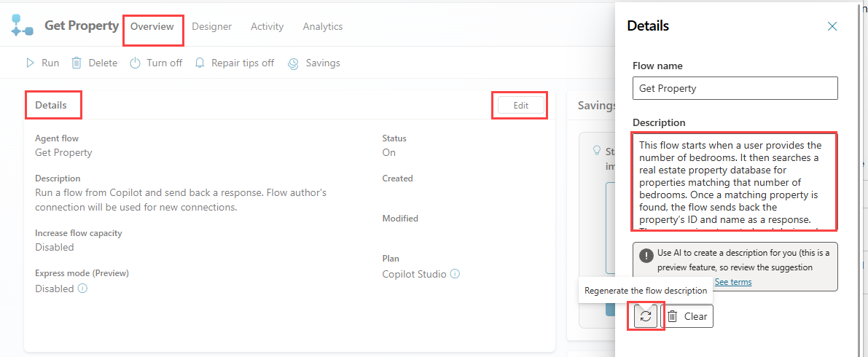Image resolution: width=868 pixels, height=357 pixels.
Task: Click the Details side panel title
Action: click(x=648, y=25)
